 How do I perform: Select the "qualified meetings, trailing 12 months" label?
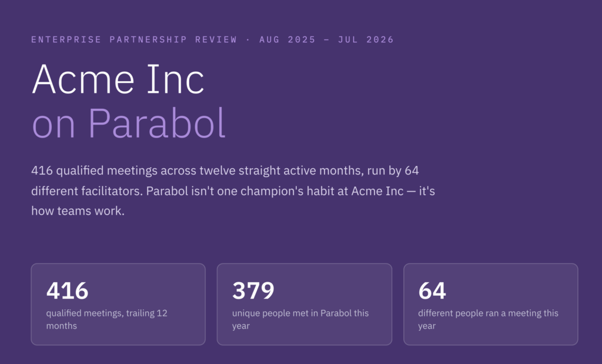point(107,319)
